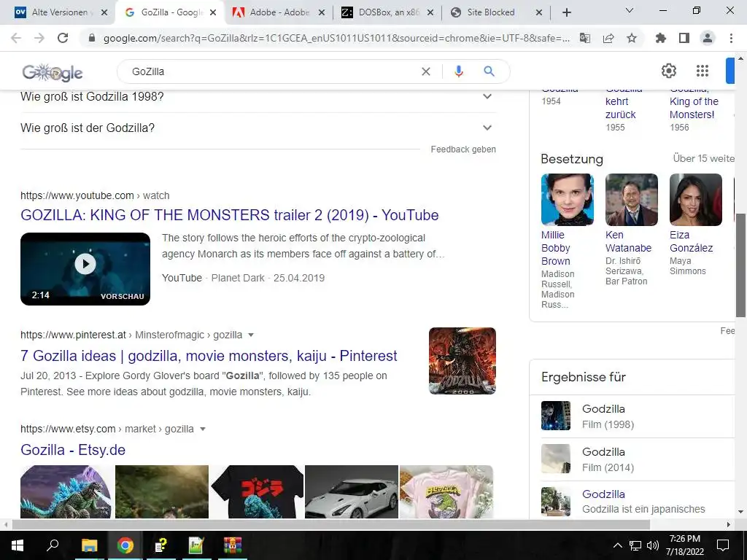747x560 pixels.
Task: Open 'King of the Monsters!' 1956 link
Action: tap(694, 108)
